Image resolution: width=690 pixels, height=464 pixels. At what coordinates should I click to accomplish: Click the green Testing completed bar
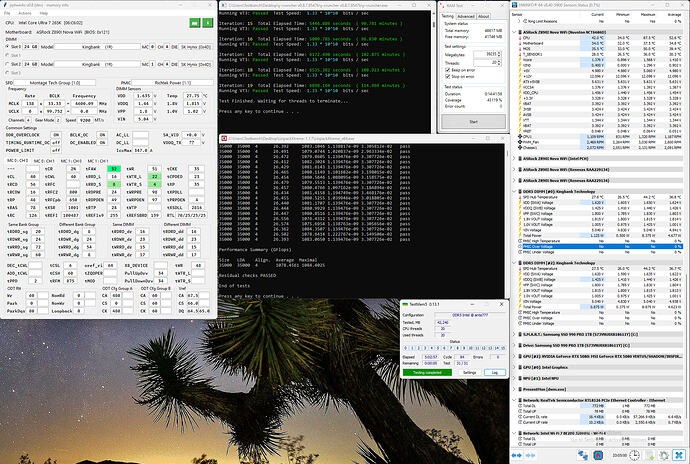click(x=427, y=372)
